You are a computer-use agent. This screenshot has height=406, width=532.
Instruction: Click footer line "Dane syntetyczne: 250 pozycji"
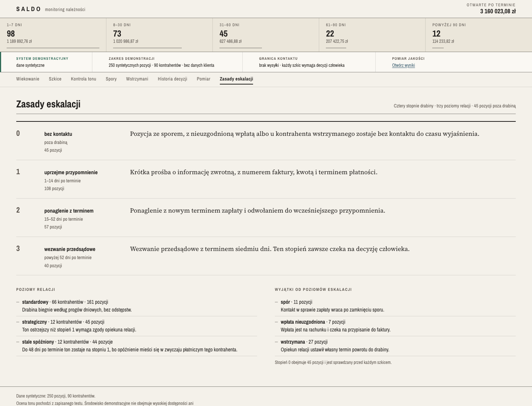coord(56,396)
